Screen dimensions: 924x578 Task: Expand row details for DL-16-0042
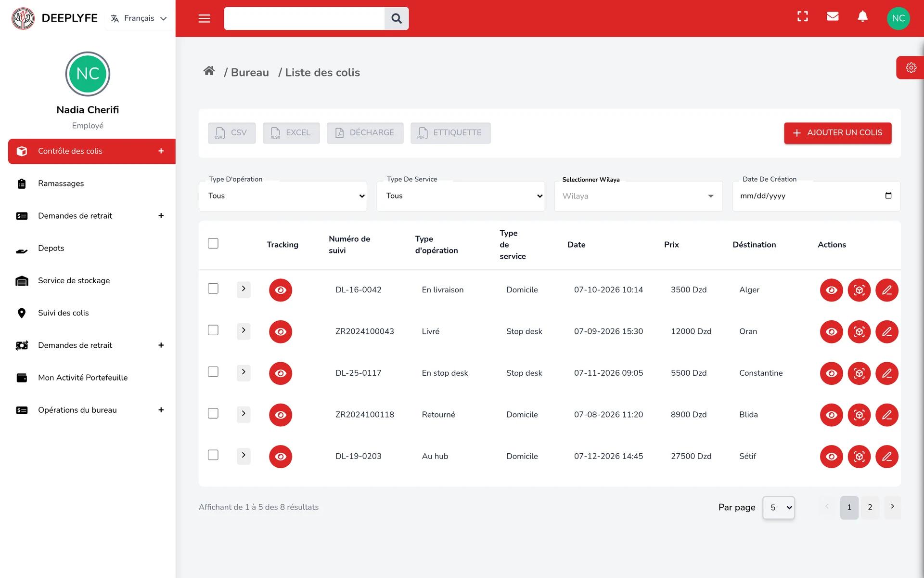[x=244, y=289]
